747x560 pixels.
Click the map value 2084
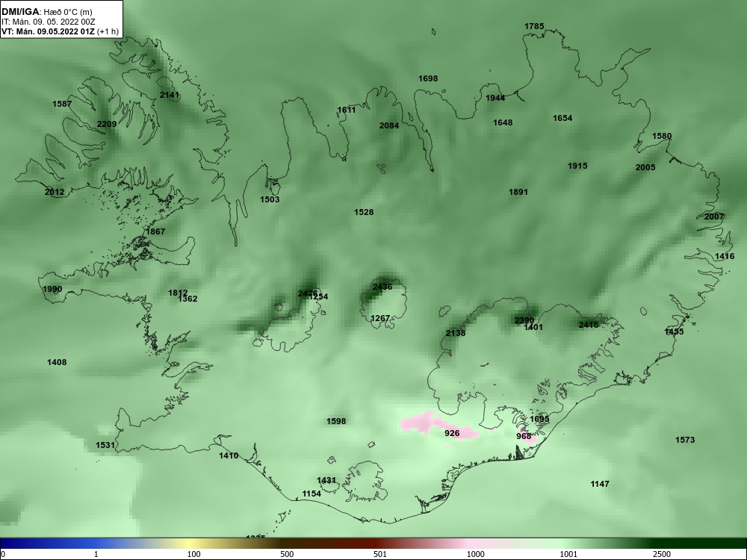click(x=388, y=125)
